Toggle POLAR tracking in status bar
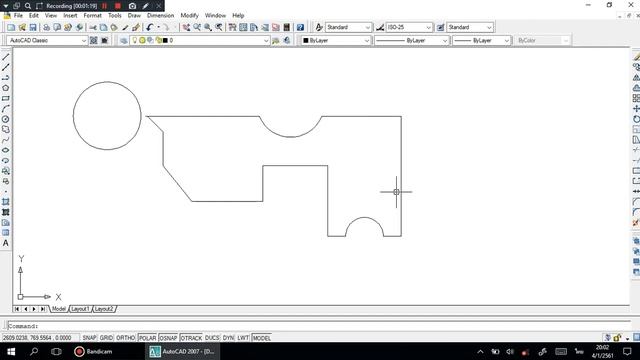640x360 pixels. click(147, 338)
